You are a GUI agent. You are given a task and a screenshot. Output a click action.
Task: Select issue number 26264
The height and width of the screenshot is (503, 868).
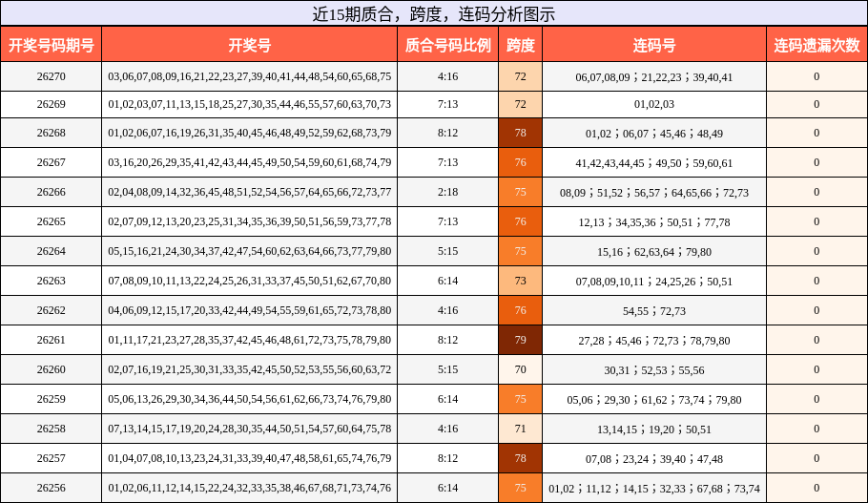tap(51, 252)
